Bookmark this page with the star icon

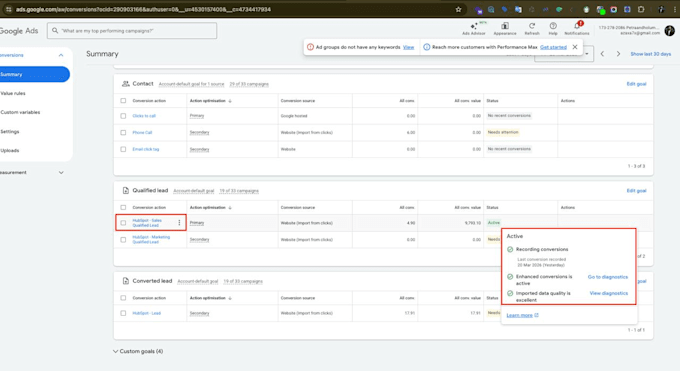pyautogui.click(x=458, y=9)
